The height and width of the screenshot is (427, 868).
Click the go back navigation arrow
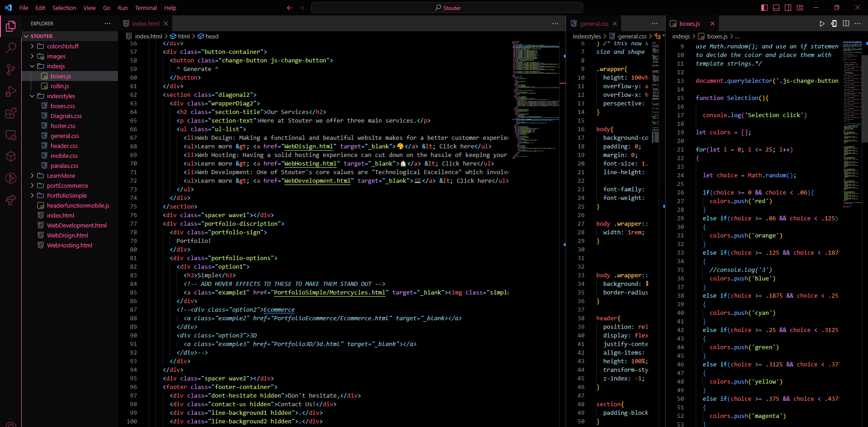point(290,8)
